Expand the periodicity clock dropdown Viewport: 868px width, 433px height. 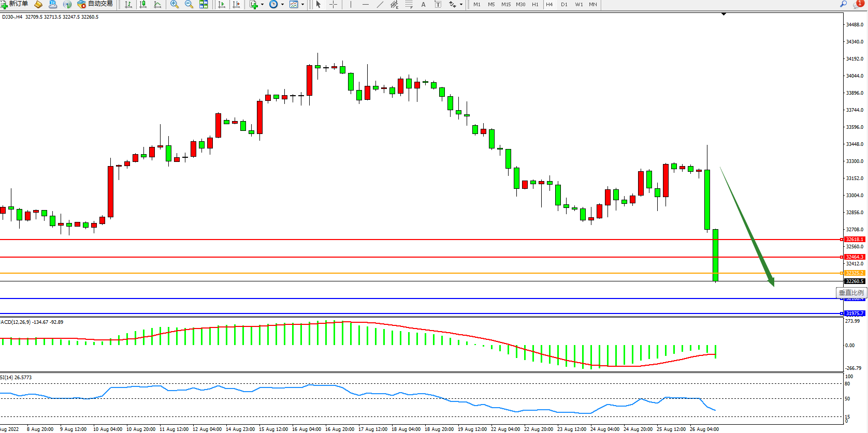[282, 4]
